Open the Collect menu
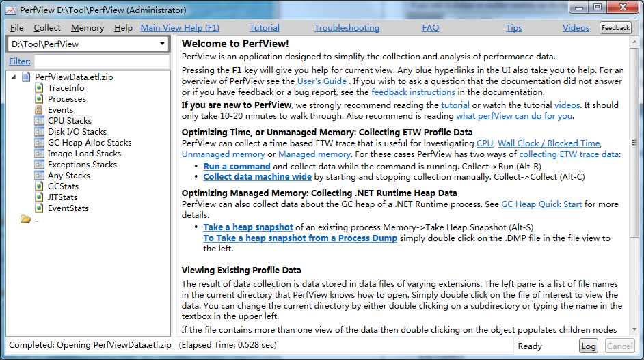This screenshot has height=360, width=644. pos(47,27)
